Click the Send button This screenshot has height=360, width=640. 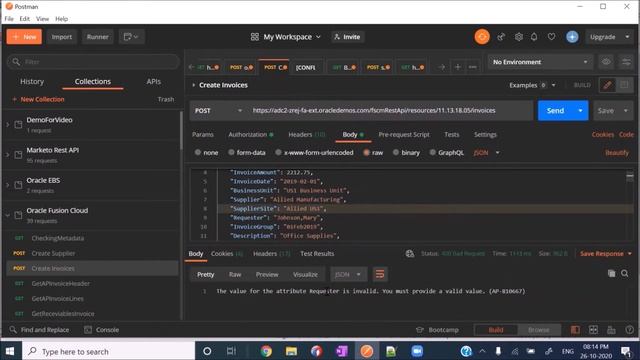coord(555,111)
